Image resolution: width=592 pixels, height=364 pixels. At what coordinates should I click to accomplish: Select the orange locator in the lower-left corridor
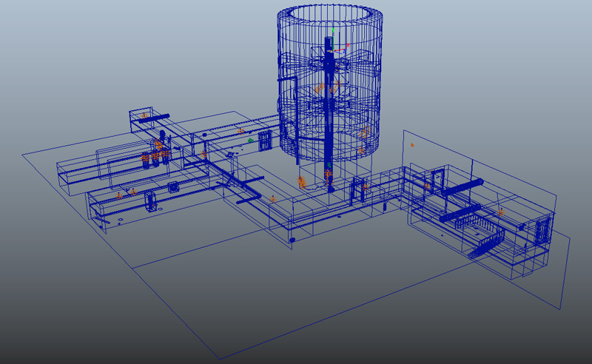(119, 196)
